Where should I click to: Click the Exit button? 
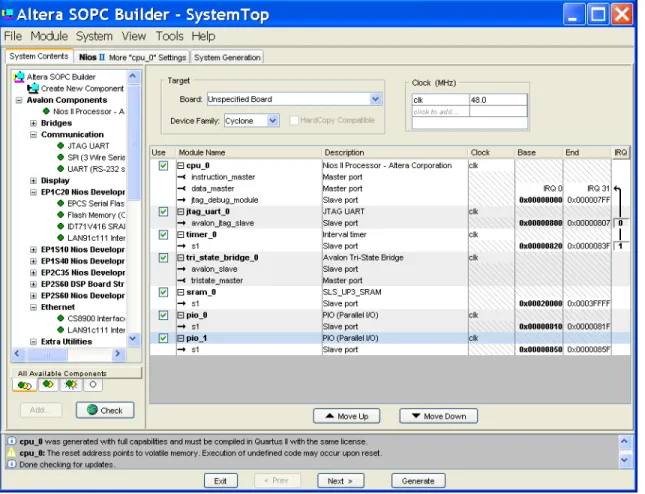point(221,481)
